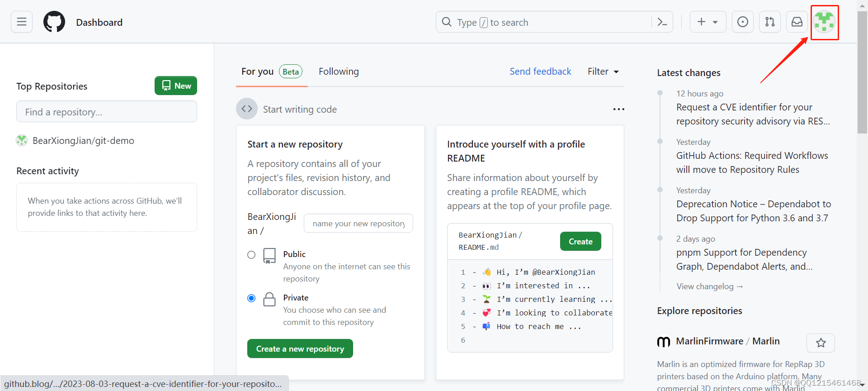This screenshot has height=391, width=868.
Task: Open the CVE identifier changelog entry
Action: click(x=753, y=114)
